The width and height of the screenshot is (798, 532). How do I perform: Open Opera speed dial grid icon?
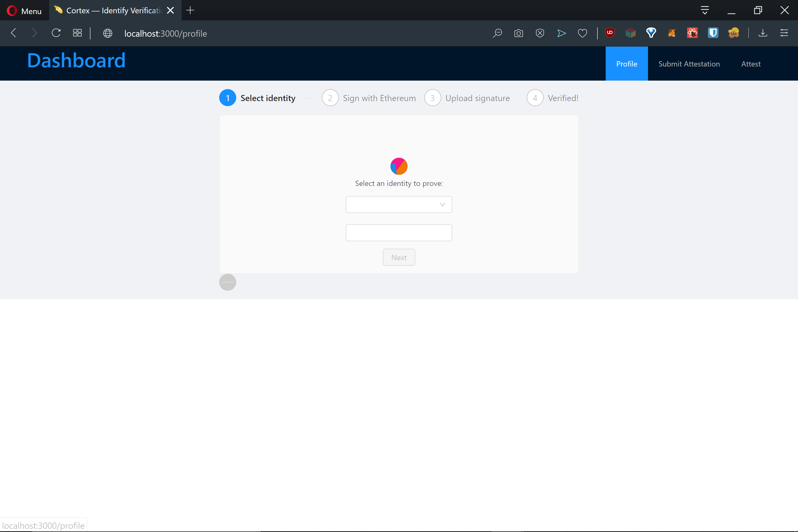[x=77, y=33]
